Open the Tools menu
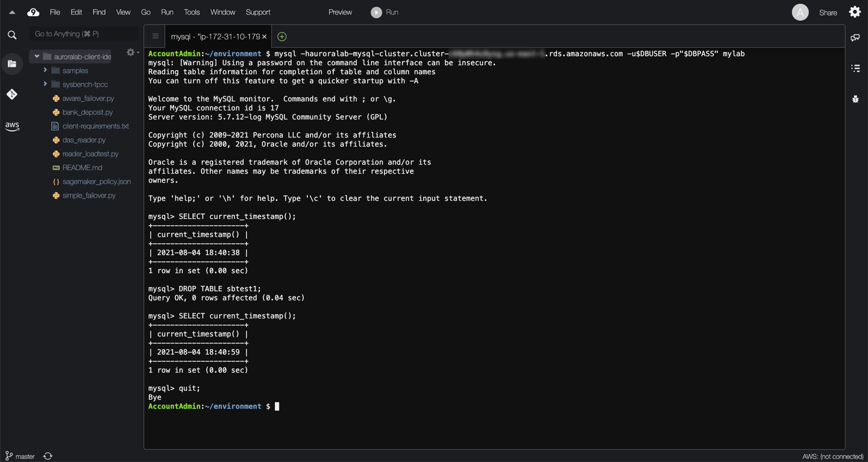Image resolution: width=868 pixels, height=462 pixels. click(x=192, y=12)
